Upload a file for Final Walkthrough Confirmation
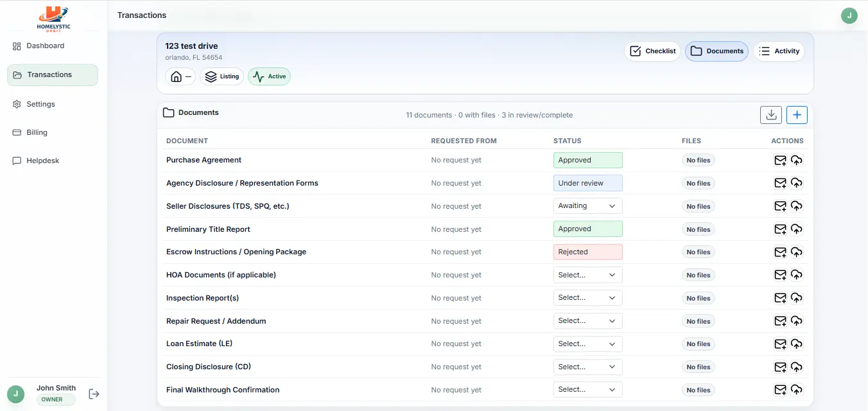Screen dimensions: 868x411 (797, 389)
